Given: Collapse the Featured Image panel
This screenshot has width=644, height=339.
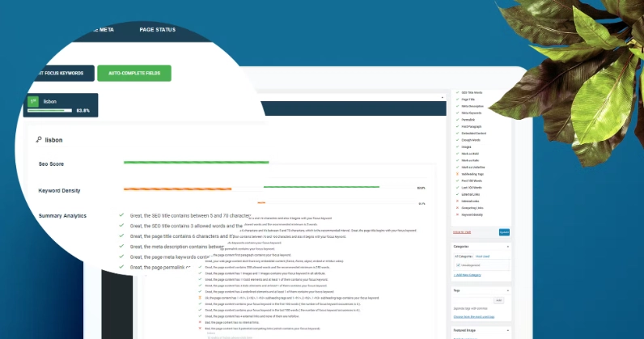Looking at the screenshot, I should 510,331.
